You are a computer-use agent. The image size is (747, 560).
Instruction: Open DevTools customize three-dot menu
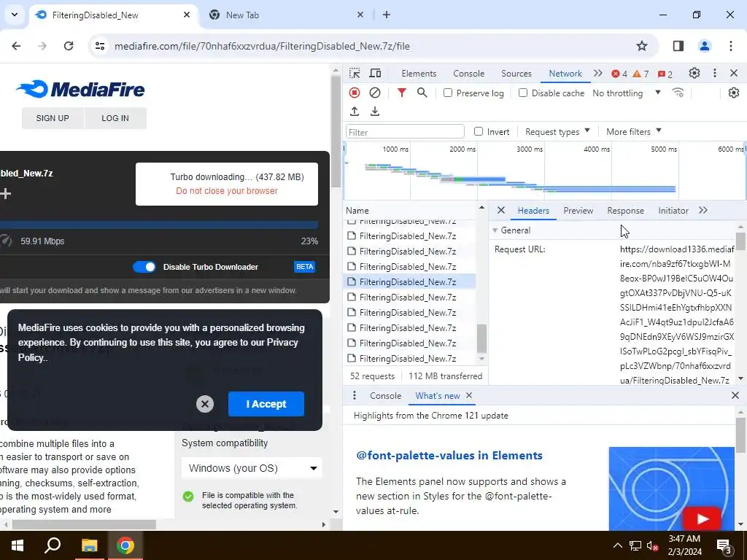click(715, 74)
